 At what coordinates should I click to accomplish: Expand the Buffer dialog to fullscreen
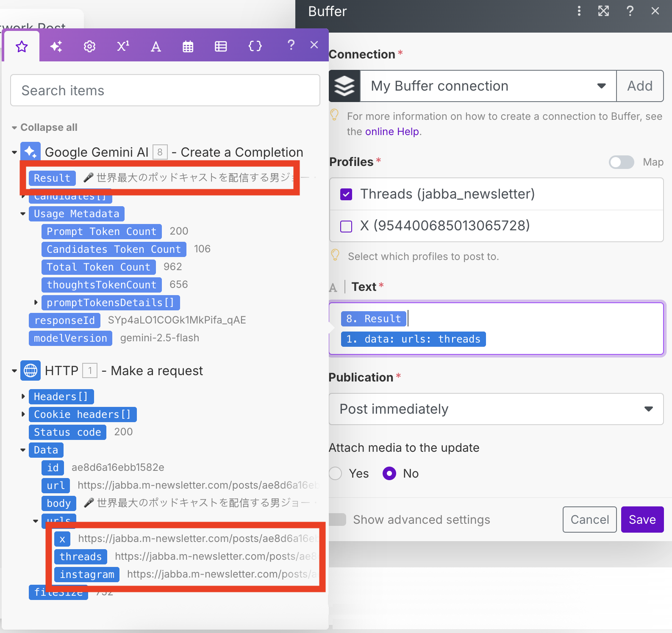pyautogui.click(x=604, y=11)
